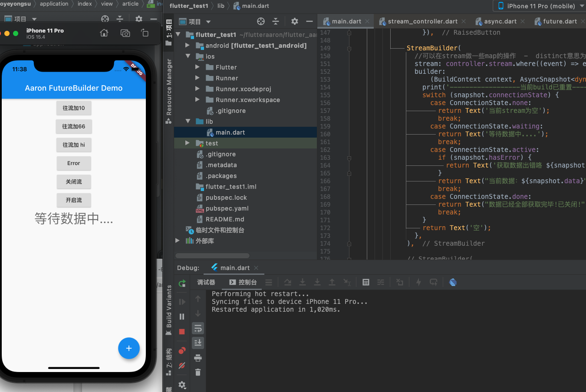Expand the android folder node
This screenshot has height=392, width=586.
click(x=188, y=45)
